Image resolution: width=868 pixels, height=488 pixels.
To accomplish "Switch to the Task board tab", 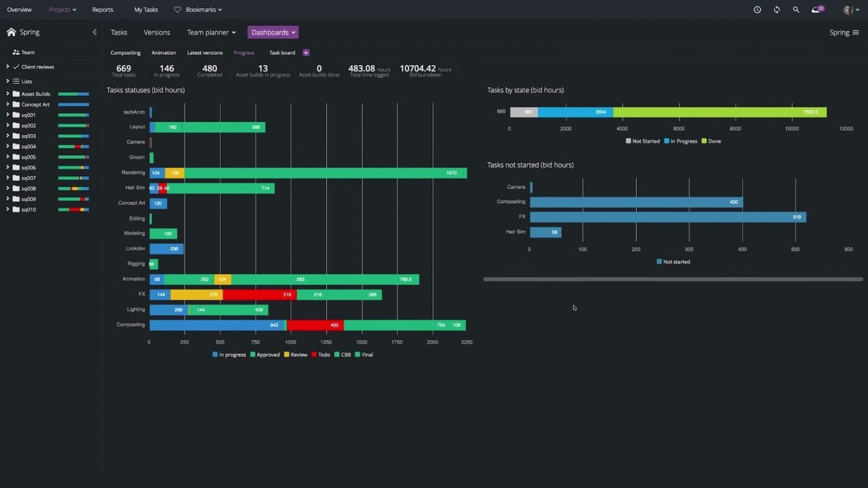I will click(x=281, y=53).
